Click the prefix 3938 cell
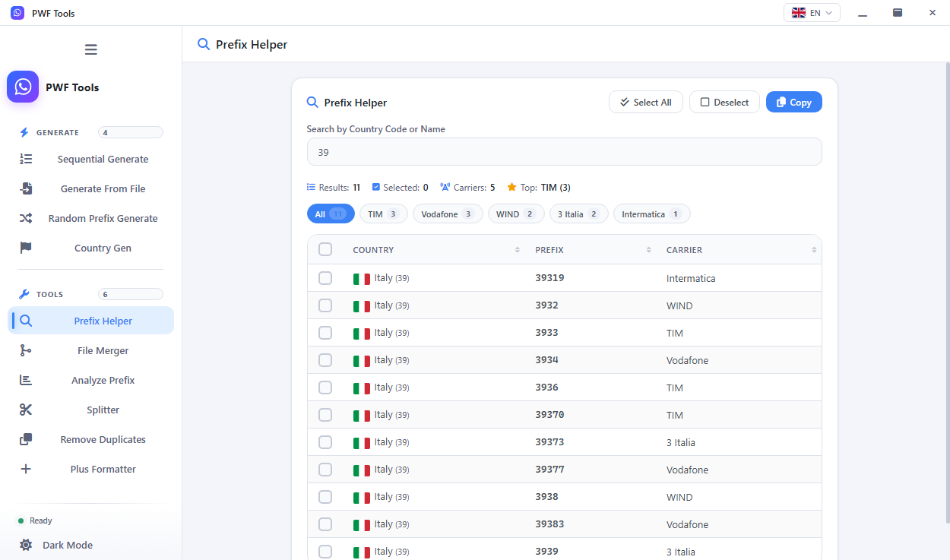Image resolution: width=950 pixels, height=560 pixels. point(546,497)
